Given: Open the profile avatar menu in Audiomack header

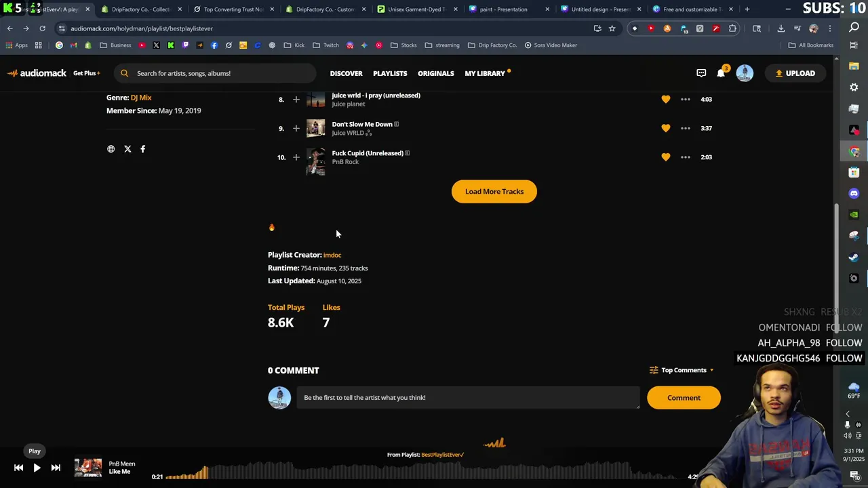Looking at the screenshot, I should tap(745, 73).
